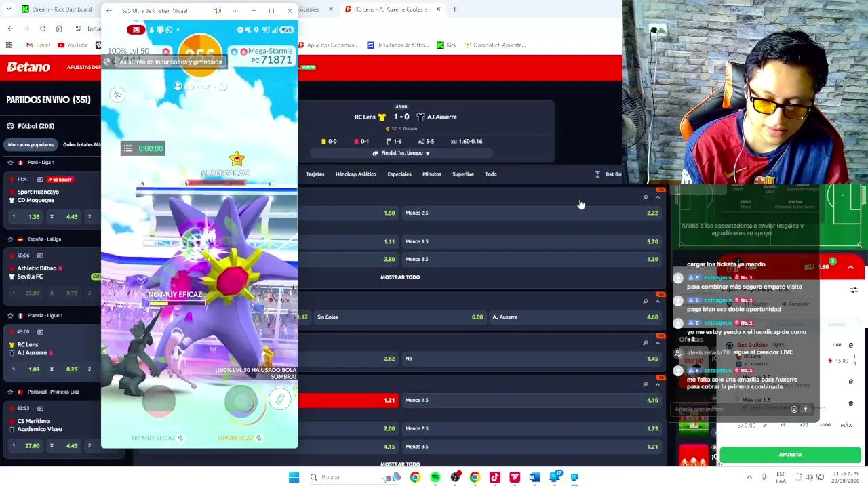Click the green APUESTA button

coord(790,455)
